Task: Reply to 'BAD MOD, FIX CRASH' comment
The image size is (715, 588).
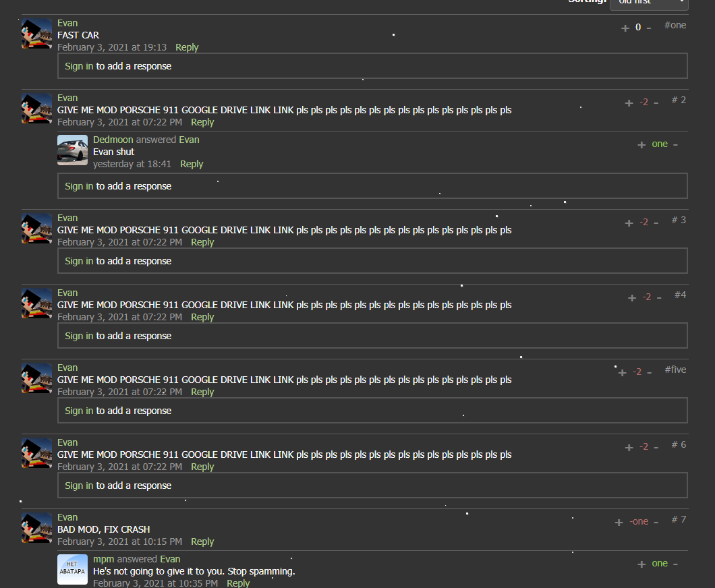Action: (202, 541)
